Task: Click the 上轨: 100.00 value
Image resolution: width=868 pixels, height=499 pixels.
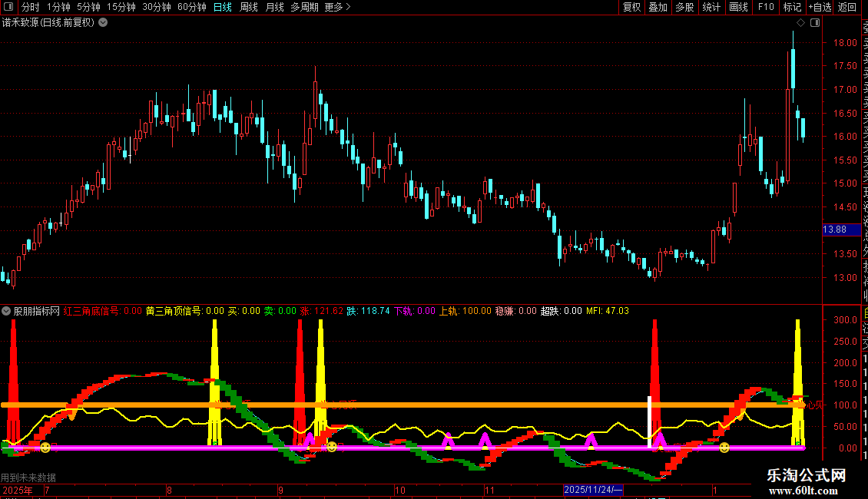Action: tap(465, 312)
